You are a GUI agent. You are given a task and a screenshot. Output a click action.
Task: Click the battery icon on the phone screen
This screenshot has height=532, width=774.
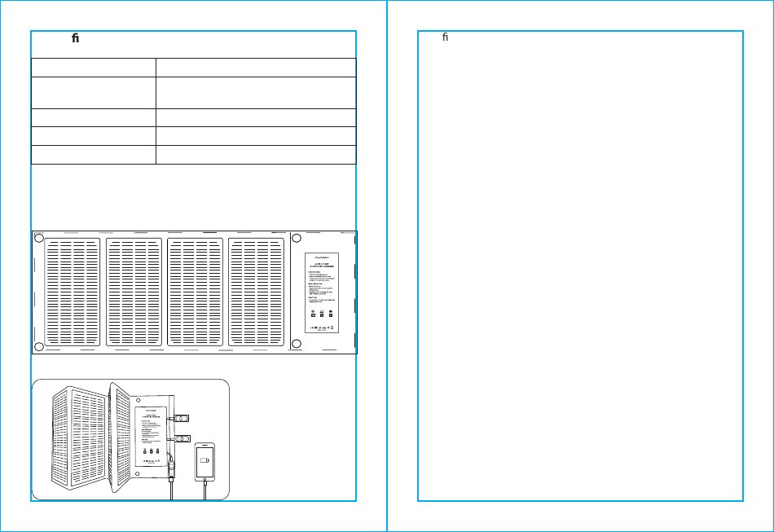pos(204,460)
